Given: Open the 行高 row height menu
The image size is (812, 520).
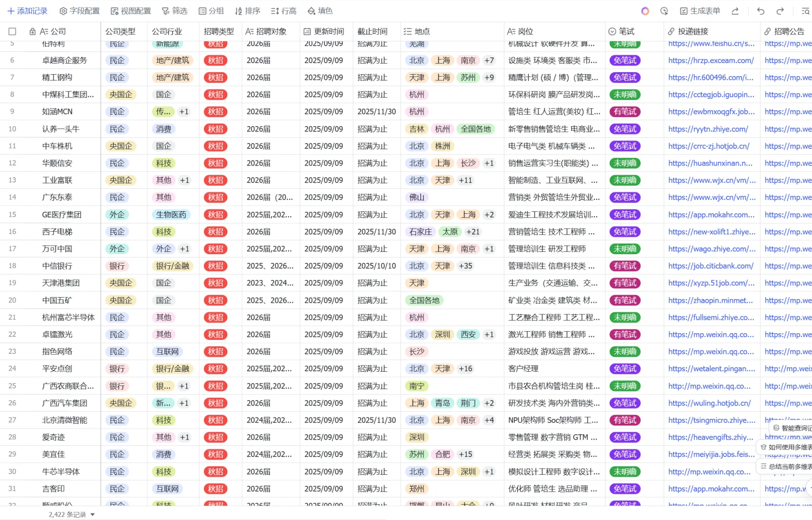Looking at the screenshot, I should pyautogui.click(x=284, y=11).
